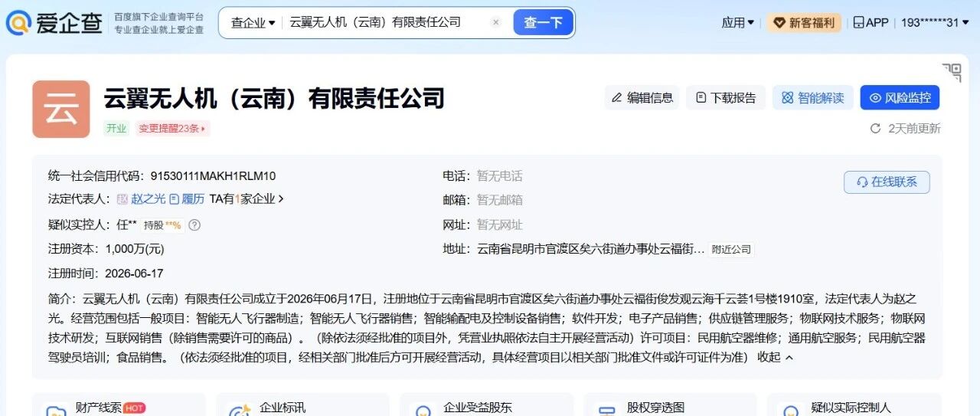
Task: Click the 查一下 search button
Action: click(x=543, y=22)
